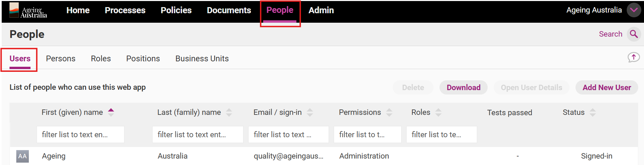Open the Processes menu
644x165 pixels.
125,11
